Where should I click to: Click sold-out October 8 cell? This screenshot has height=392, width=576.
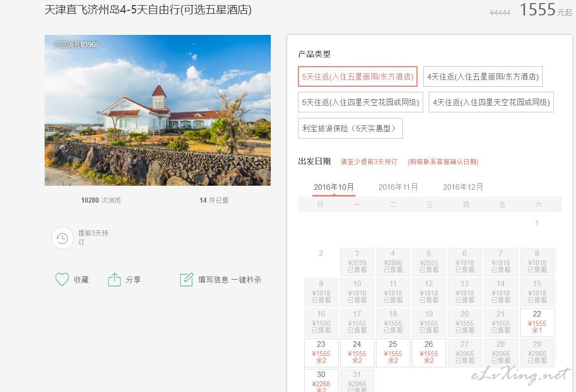click(537, 262)
